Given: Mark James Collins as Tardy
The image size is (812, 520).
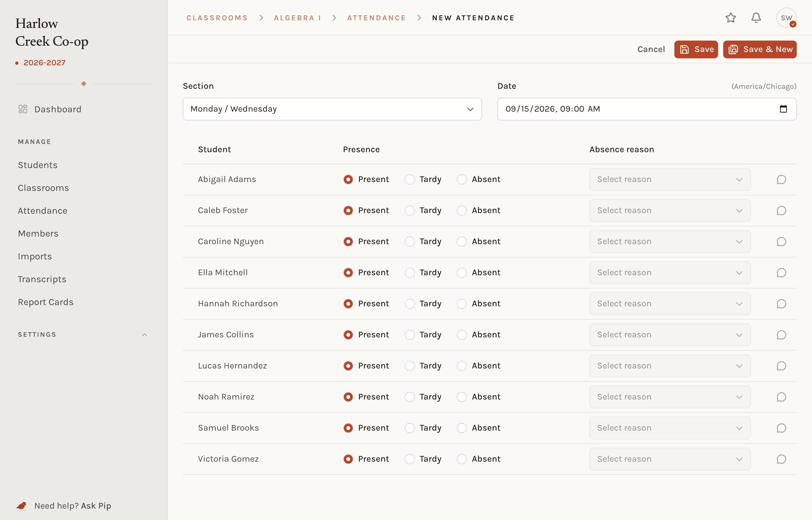Looking at the screenshot, I should 410,335.
